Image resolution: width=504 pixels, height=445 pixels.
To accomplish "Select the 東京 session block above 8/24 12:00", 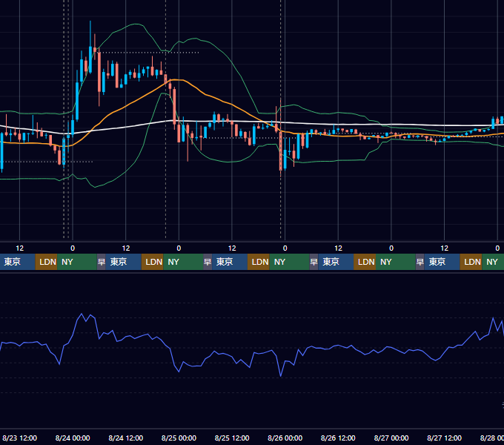I will [124, 262].
